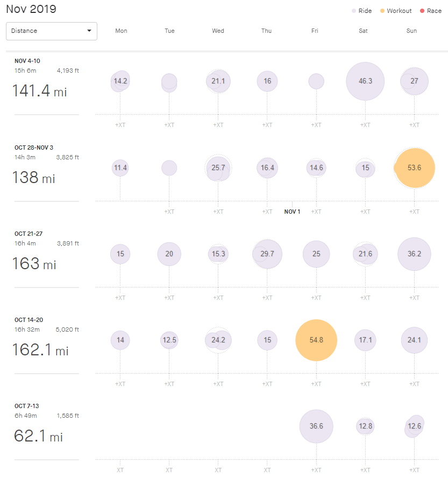Click the Mon column header
448x477 pixels.
[x=121, y=31]
